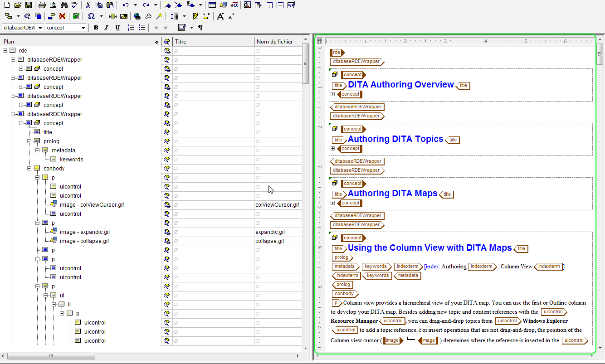The height and width of the screenshot is (364, 605).
Task: Click the Titre column header
Action: click(x=213, y=42)
